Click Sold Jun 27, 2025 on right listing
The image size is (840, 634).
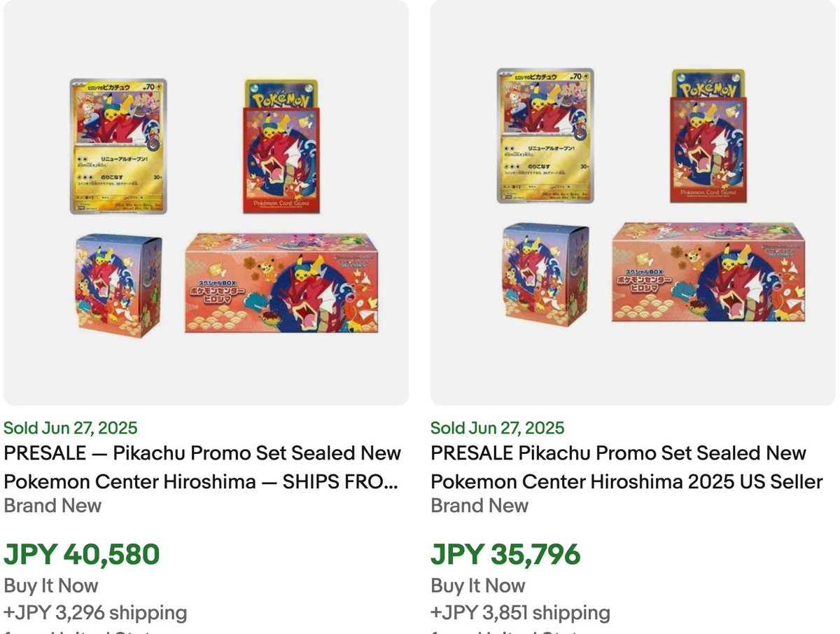(x=498, y=427)
